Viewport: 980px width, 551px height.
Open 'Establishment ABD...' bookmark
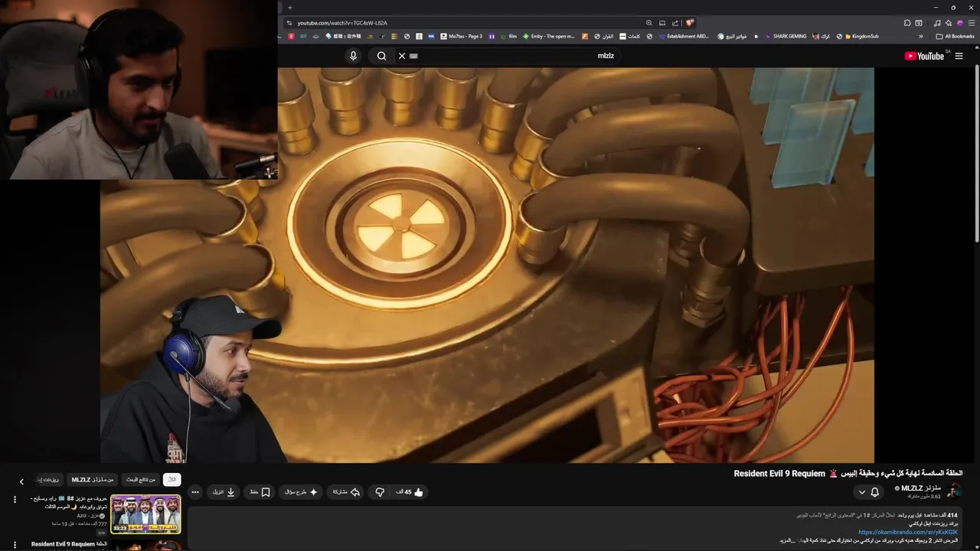coord(683,36)
